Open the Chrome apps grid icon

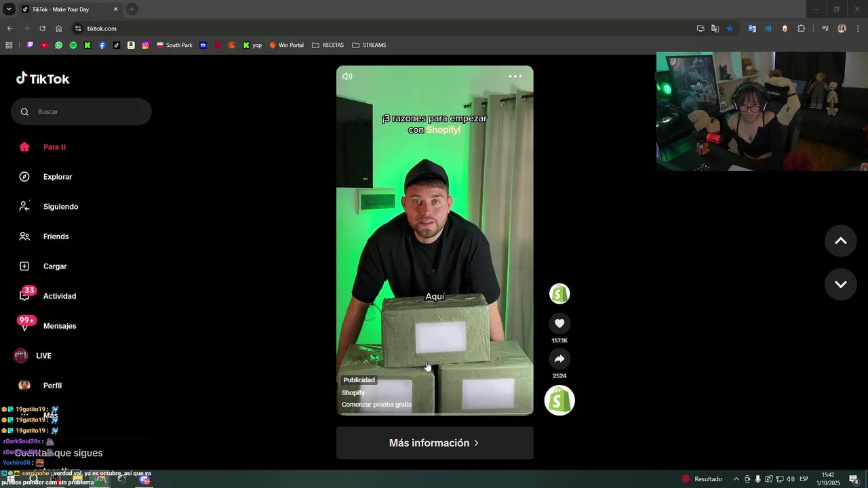pos(9,45)
